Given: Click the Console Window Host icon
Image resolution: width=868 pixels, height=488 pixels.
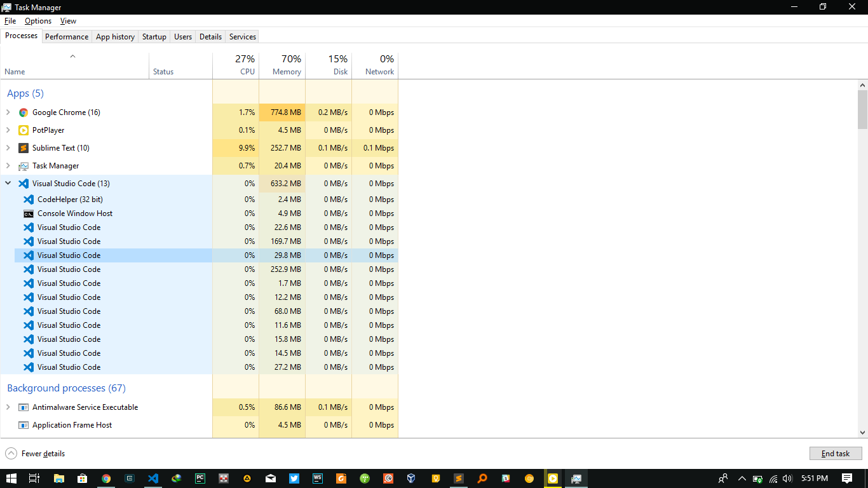Looking at the screenshot, I should (x=29, y=213).
